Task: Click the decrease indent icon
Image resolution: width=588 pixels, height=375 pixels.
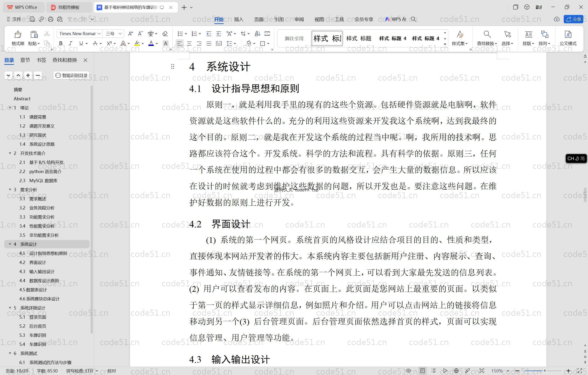Action: point(209,34)
